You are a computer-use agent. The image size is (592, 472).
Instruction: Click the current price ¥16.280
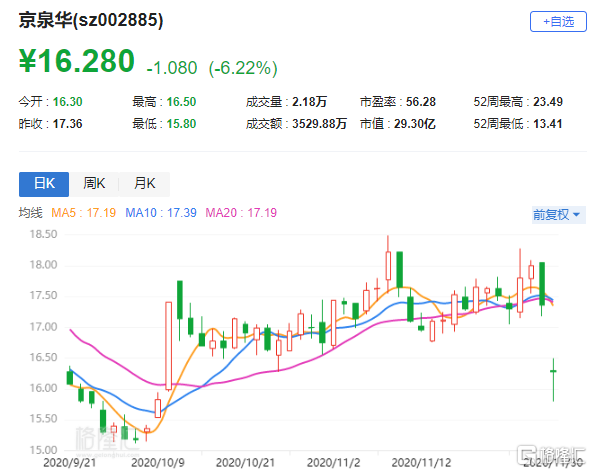pos(77,61)
